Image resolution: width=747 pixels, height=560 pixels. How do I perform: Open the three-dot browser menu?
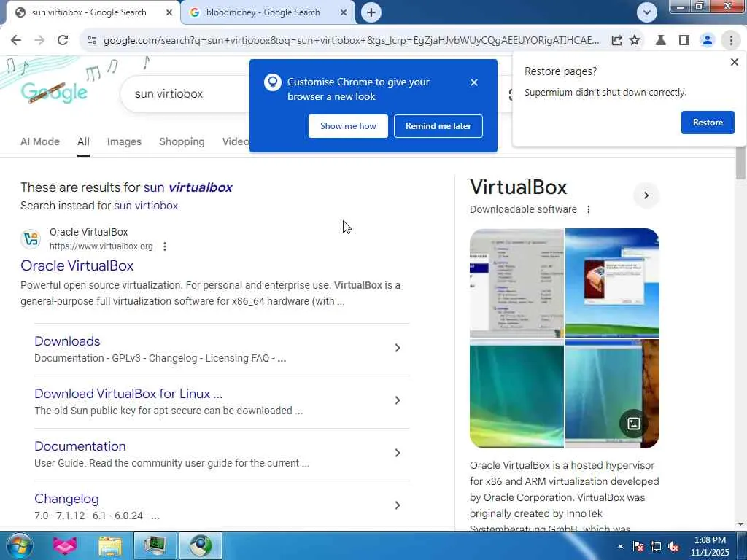pyautogui.click(x=731, y=41)
